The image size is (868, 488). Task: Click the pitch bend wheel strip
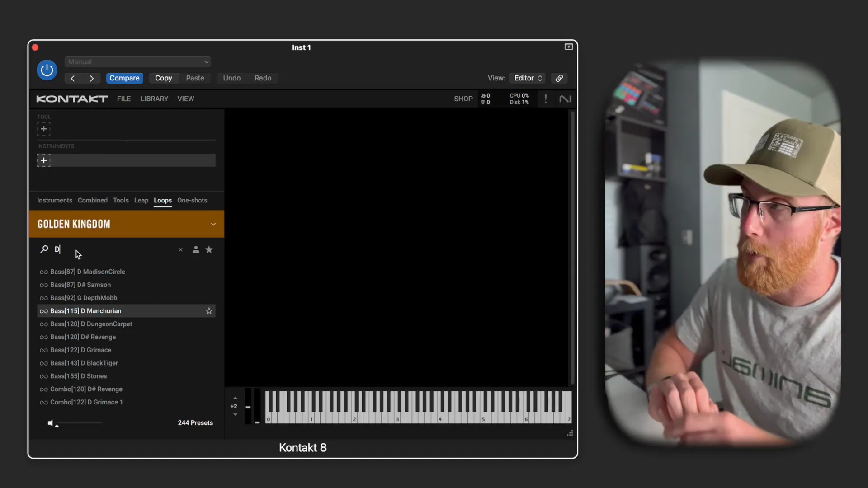coord(248,406)
